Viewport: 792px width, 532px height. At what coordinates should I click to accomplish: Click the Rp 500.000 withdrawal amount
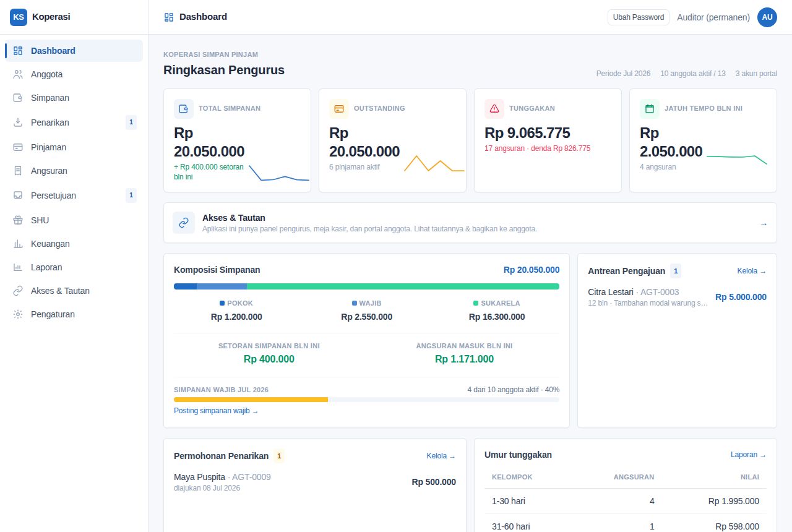point(434,482)
